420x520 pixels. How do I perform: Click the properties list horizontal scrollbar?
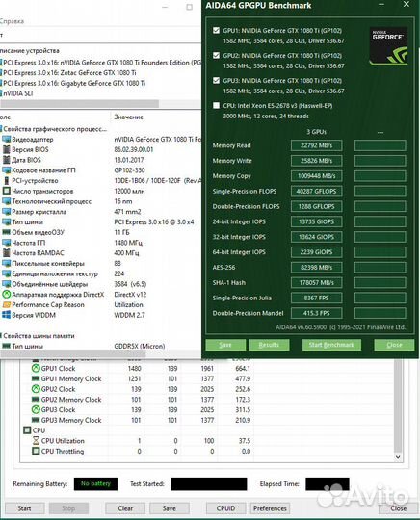point(73,353)
